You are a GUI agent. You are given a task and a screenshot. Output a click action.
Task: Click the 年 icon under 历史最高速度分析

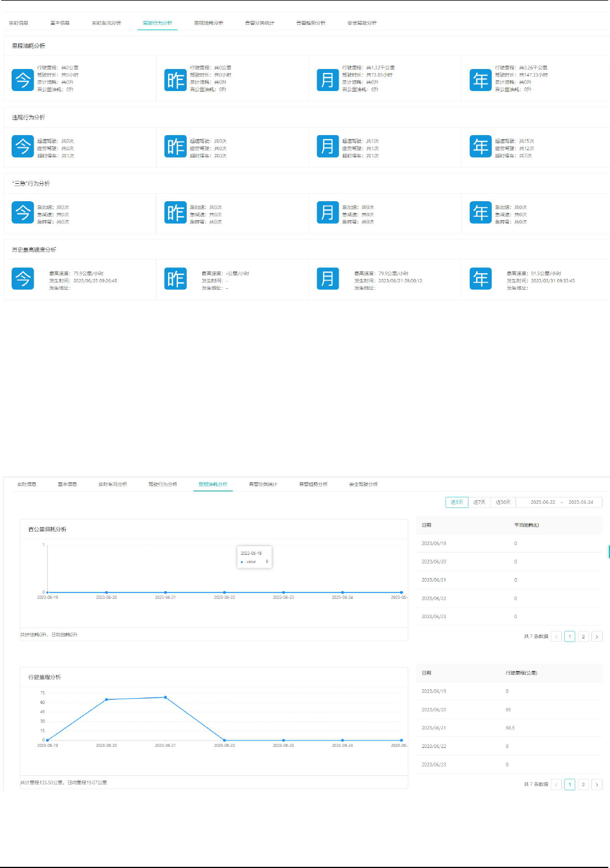[480, 279]
